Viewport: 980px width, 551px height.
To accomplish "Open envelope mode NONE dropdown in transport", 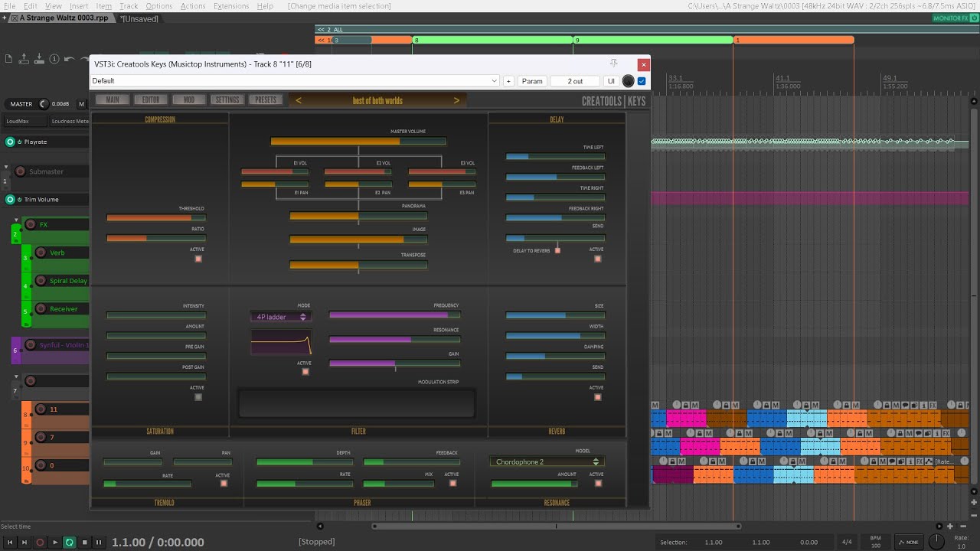I will 908,542.
